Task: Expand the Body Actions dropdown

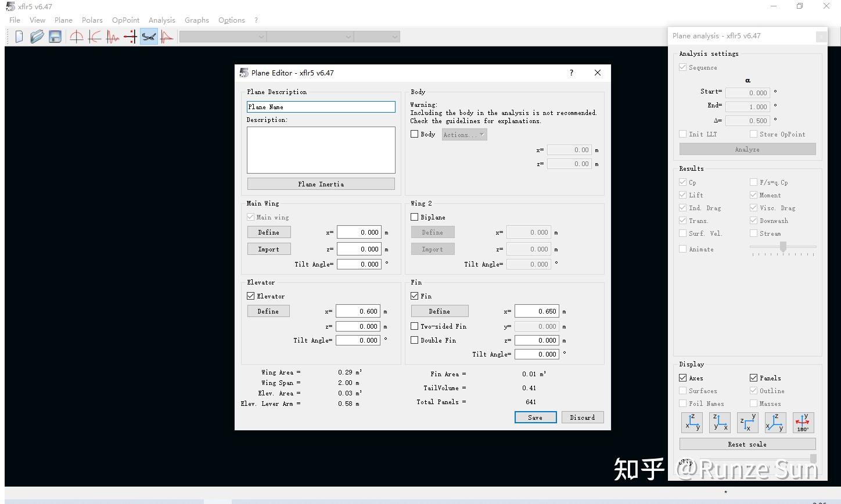Action: click(x=464, y=135)
